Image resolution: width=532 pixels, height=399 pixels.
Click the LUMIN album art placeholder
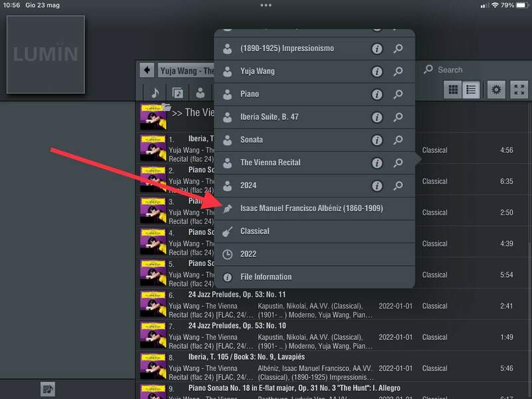(46, 55)
